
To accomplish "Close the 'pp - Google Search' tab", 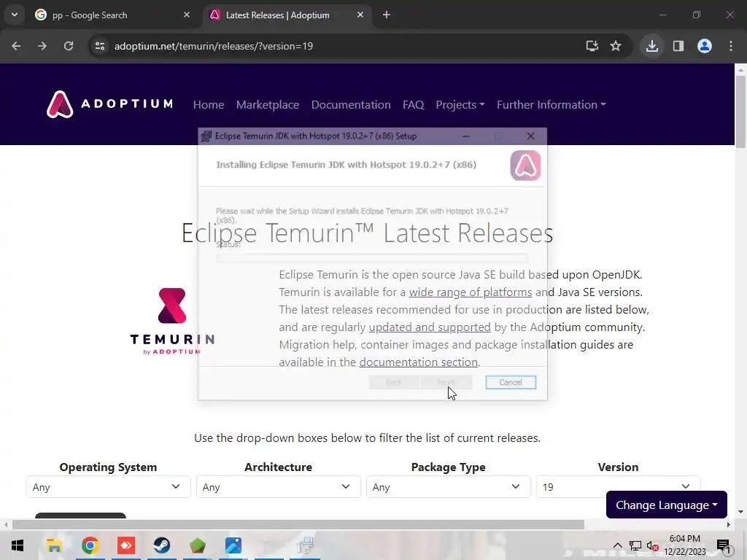I will coord(187,15).
